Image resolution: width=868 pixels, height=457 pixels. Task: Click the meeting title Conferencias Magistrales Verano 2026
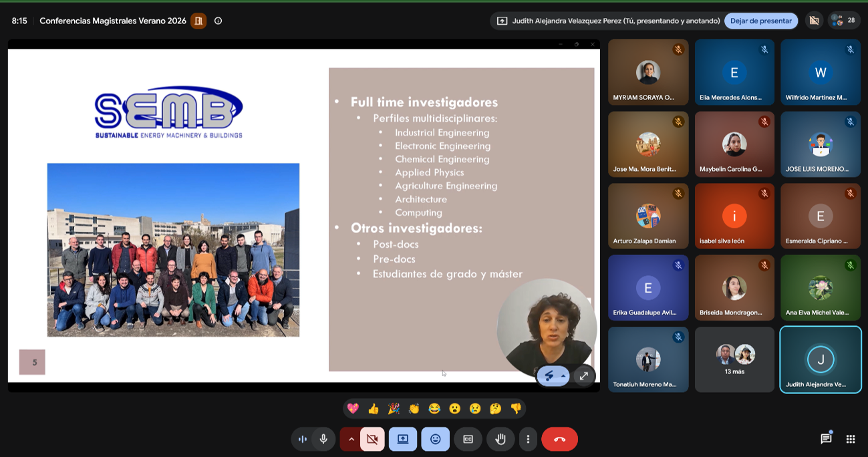pos(113,21)
